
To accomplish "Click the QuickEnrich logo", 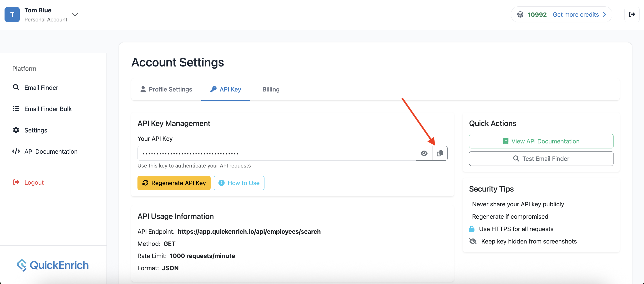I will (53, 265).
